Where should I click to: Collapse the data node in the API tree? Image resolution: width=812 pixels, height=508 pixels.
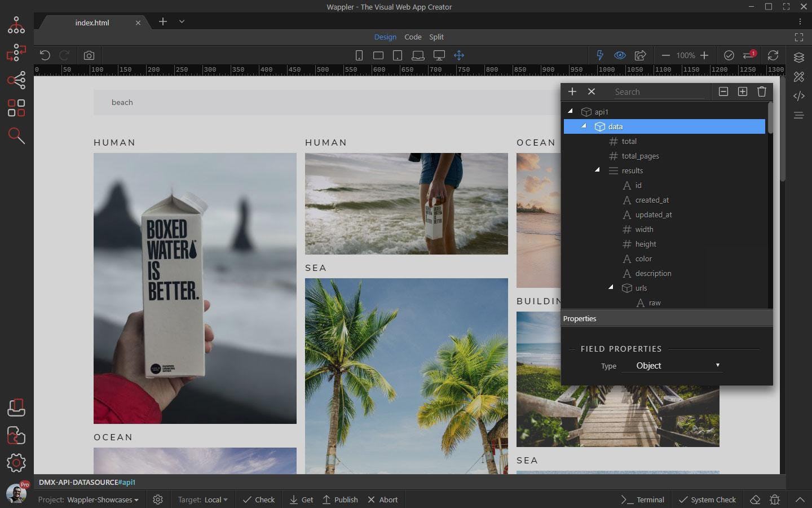(x=584, y=126)
